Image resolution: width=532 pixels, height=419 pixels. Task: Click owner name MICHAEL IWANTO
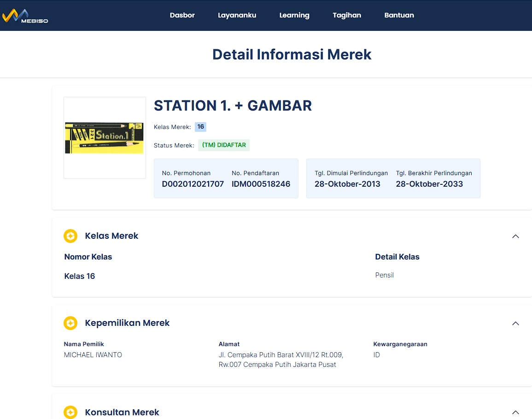coord(93,355)
